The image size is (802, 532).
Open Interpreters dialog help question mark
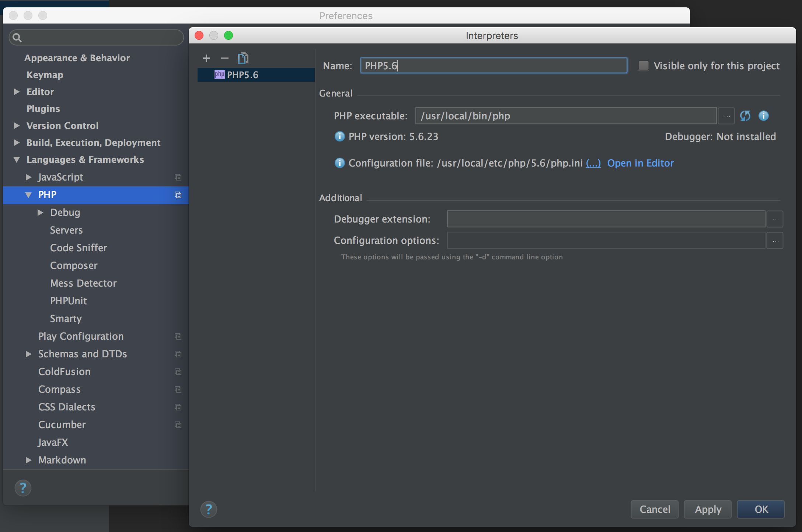209,510
